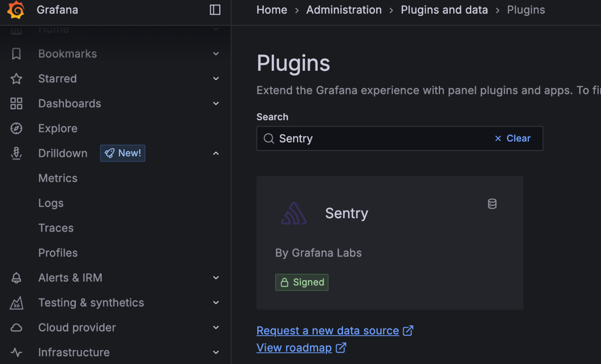Open Dashboards in the sidebar
The height and width of the screenshot is (364, 601).
70,103
